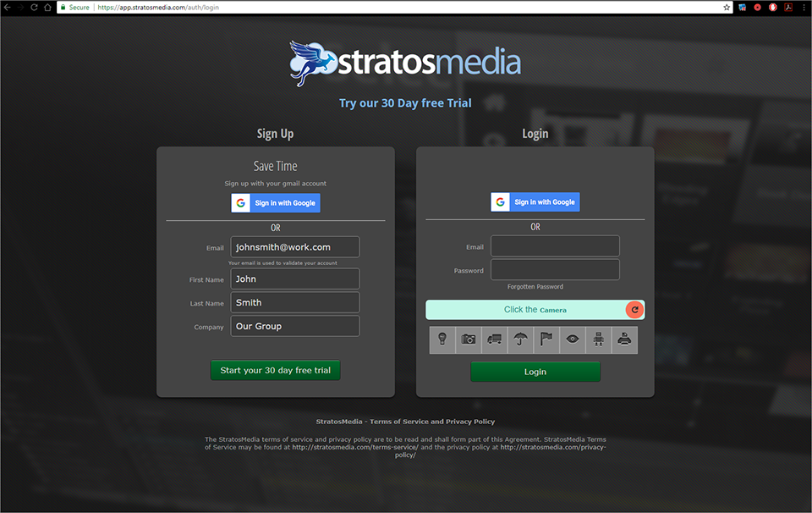This screenshot has width=812, height=513.
Task: Click the Company field with Our Group
Action: [x=294, y=326]
